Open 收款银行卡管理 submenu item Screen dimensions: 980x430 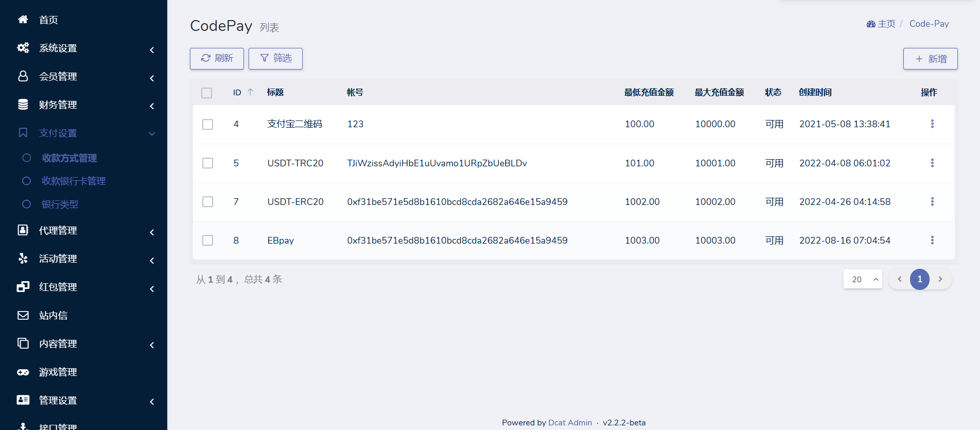(74, 181)
